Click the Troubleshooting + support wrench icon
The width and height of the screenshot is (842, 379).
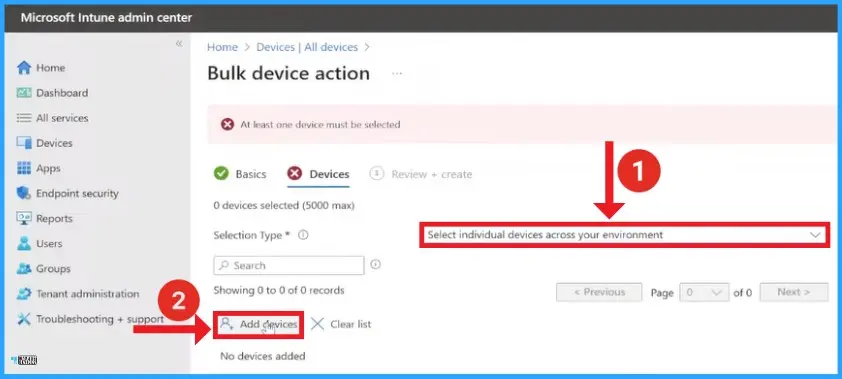click(24, 319)
